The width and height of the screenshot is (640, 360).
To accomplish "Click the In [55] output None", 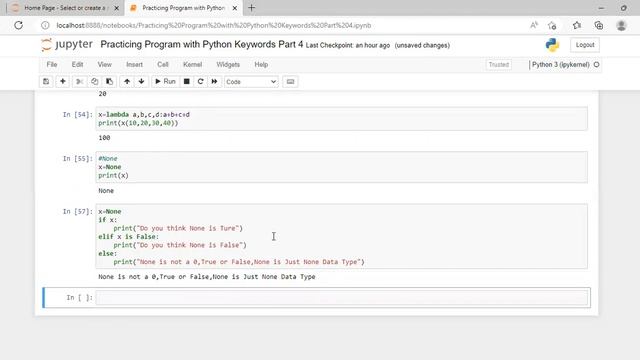I will [x=106, y=191].
